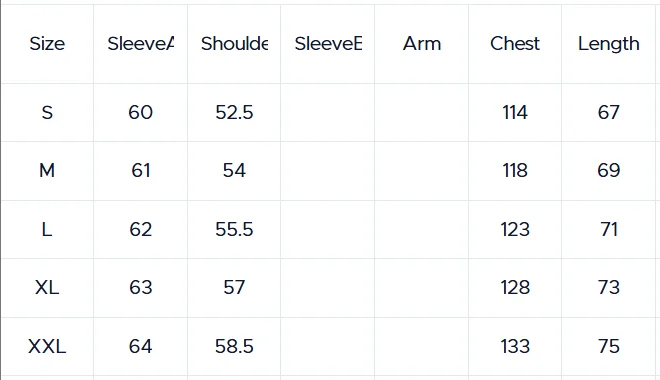
Task: Select the SleeveA column header cell
Action: tap(141, 44)
